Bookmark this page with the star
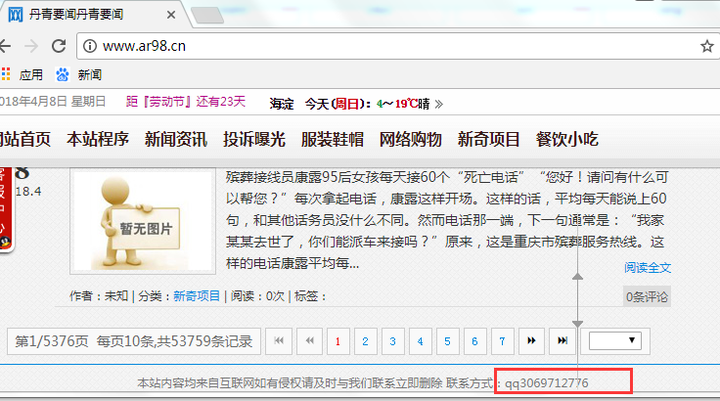Viewport: 720px width, 401px height. (x=707, y=46)
